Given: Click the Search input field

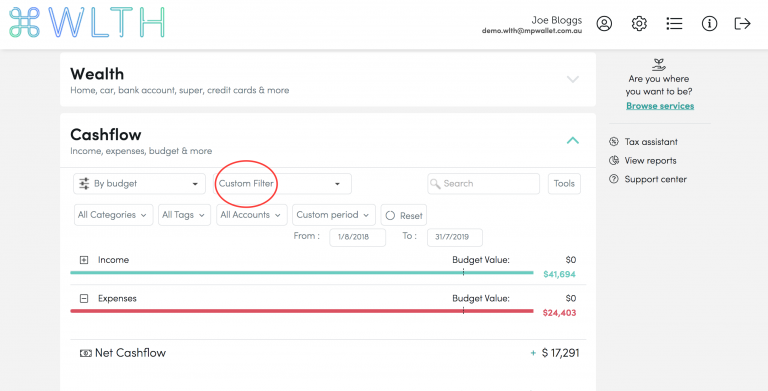Looking at the screenshot, I should point(483,184).
